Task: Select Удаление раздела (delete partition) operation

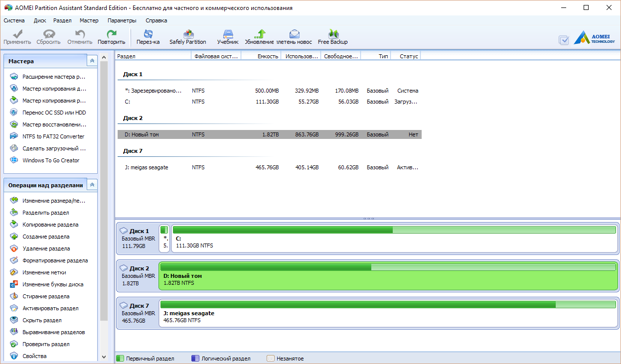Action: pyautogui.click(x=46, y=248)
